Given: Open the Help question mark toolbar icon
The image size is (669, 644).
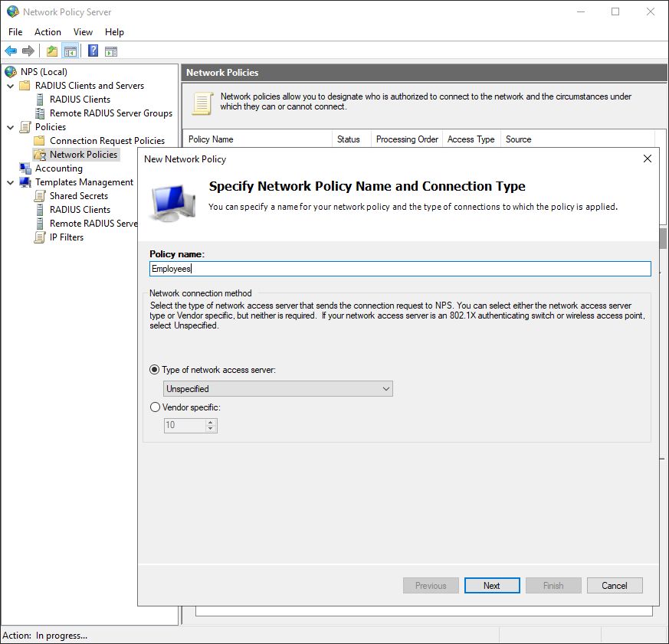Looking at the screenshot, I should click(93, 51).
